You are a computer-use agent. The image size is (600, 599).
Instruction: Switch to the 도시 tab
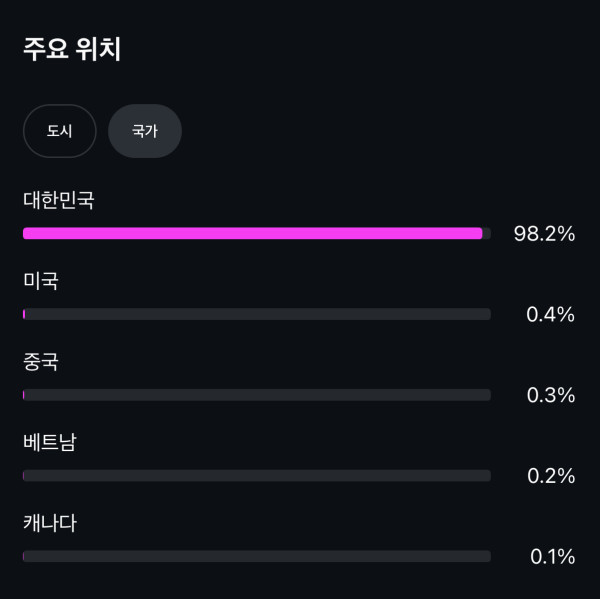[60, 131]
